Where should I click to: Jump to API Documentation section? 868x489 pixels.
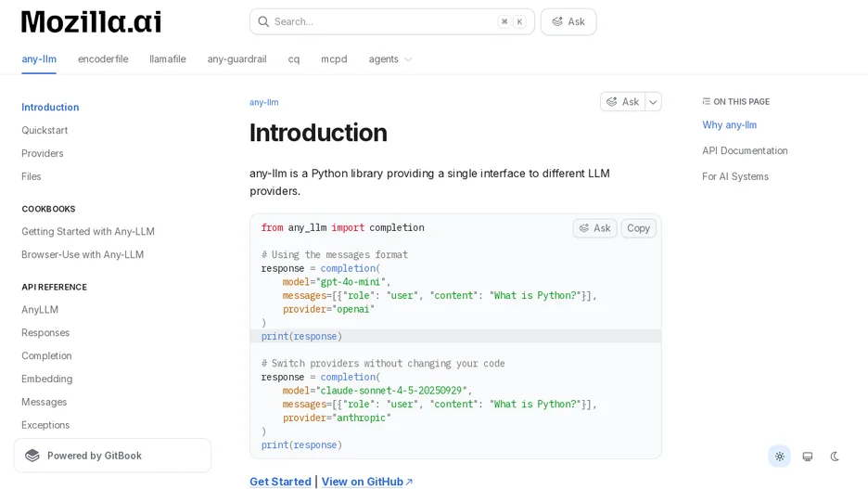[745, 150]
